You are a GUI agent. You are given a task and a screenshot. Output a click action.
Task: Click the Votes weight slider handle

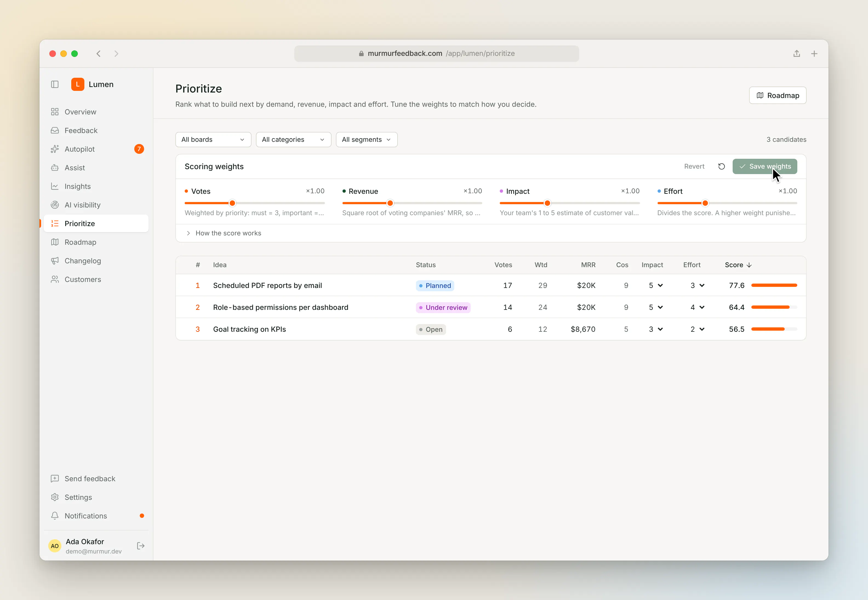click(233, 203)
